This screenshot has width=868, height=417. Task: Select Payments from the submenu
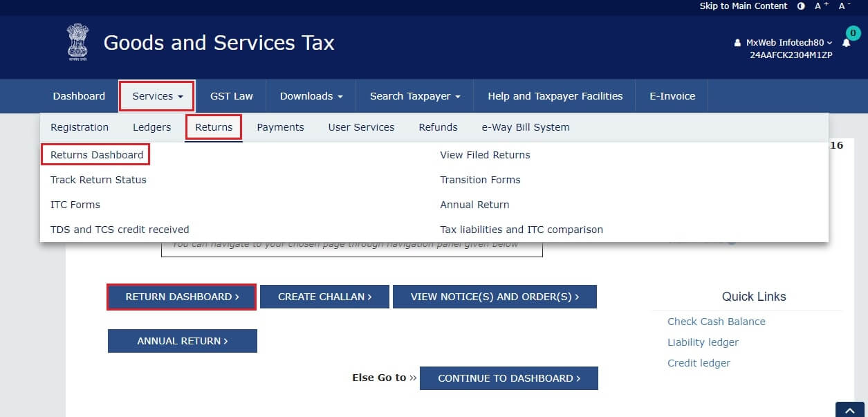click(x=280, y=127)
